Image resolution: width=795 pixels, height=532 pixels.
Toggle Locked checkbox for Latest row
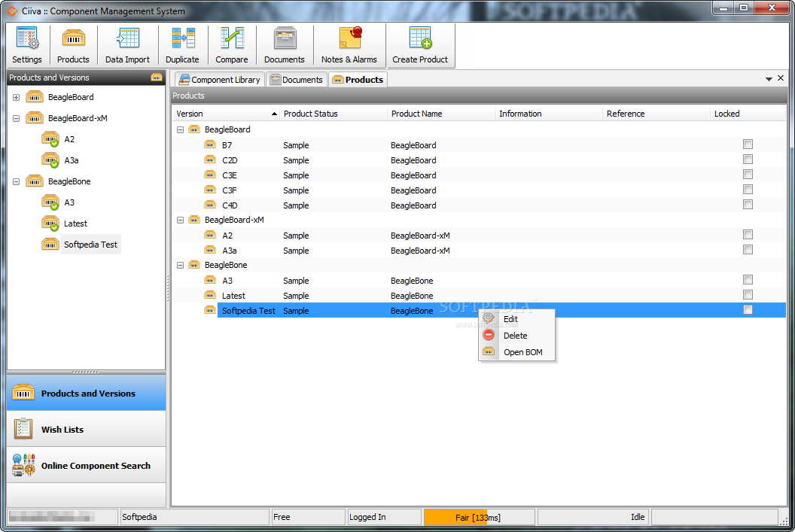click(748, 295)
